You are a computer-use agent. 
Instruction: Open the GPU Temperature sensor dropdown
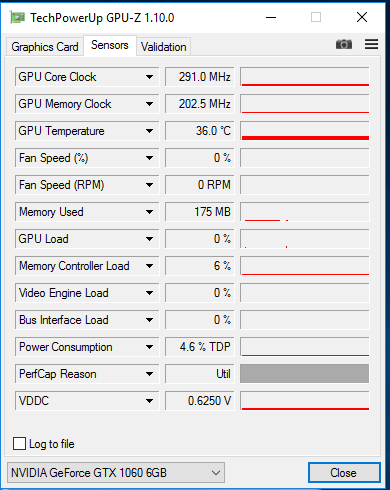149,131
